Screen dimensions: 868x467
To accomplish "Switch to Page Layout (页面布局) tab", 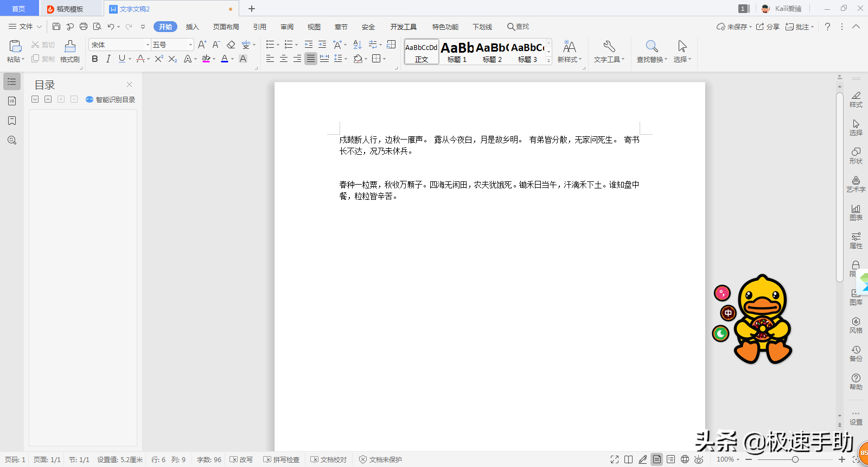I will (x=226, y=27).
